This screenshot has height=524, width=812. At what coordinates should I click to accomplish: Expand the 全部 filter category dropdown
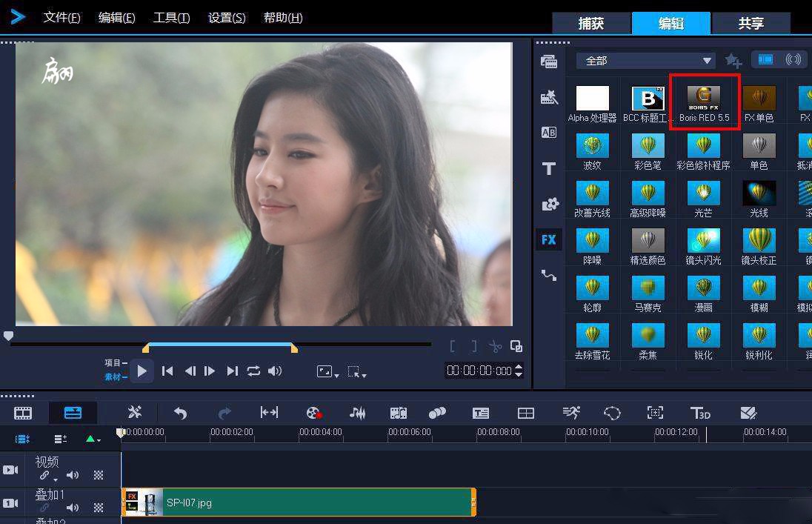(707, 61)
